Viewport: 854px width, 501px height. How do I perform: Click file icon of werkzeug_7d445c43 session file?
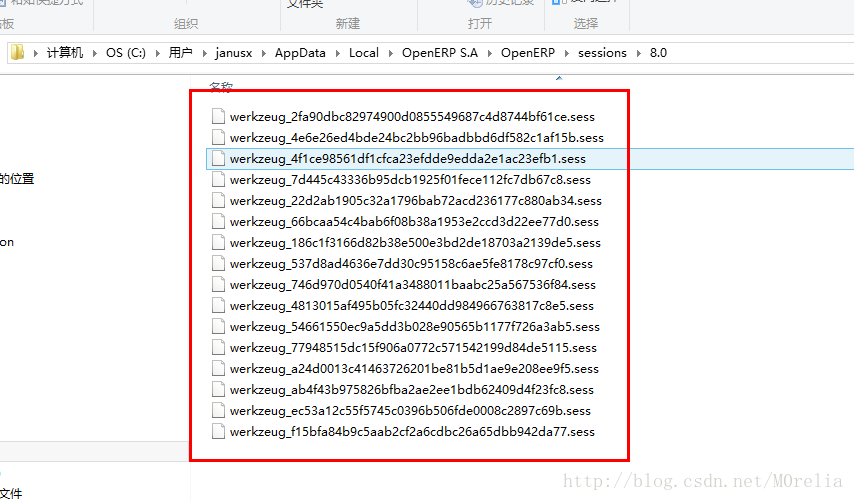pyautogui.click(x=219, y=180)
